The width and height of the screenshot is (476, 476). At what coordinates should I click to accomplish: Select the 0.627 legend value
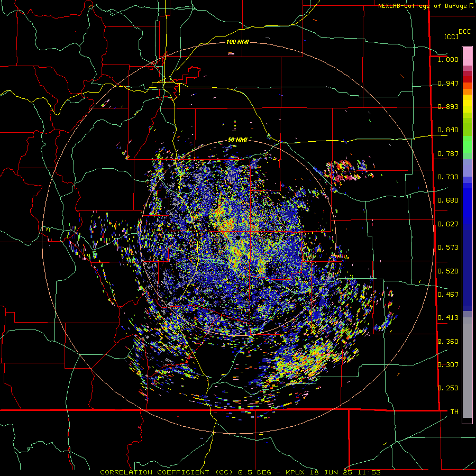pos(448,224)
